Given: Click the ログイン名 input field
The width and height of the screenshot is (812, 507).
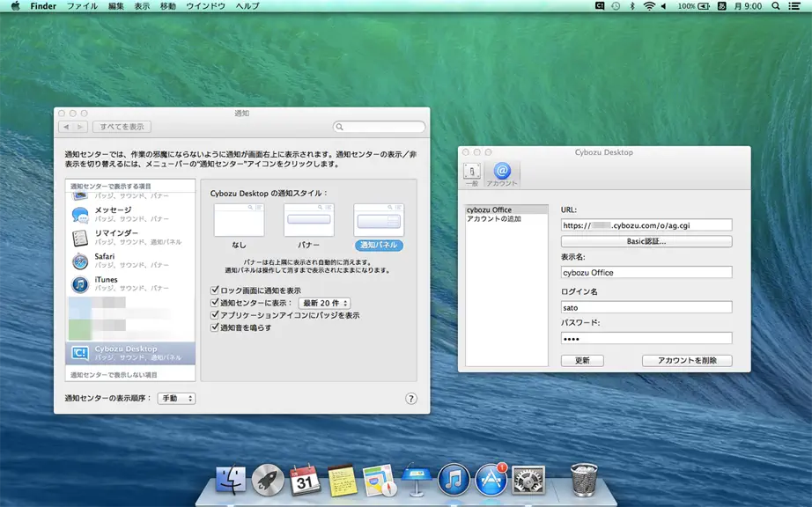Looking at the screenshot, I should click(646, 307).
